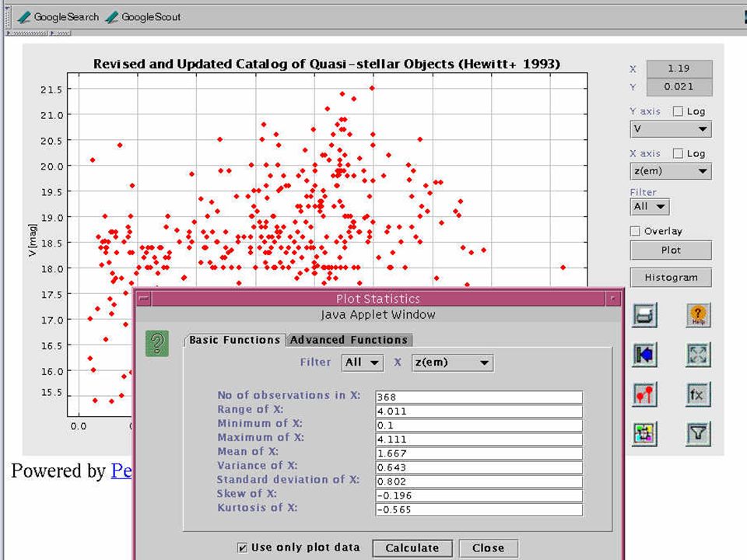Follow the blue link after Powered by

pyautogui.click(x=121, y=471)
